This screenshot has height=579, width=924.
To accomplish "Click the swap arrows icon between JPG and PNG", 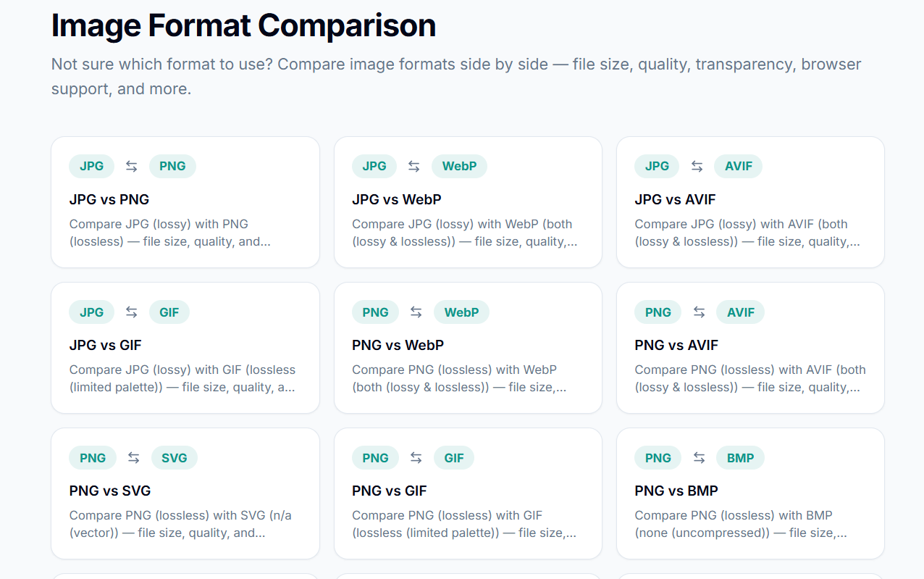I will pyautogui.click(x=131, y=166).
